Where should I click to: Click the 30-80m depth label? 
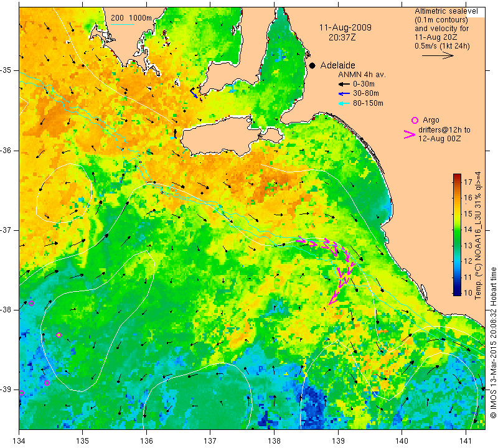click(x=366, y=94)
